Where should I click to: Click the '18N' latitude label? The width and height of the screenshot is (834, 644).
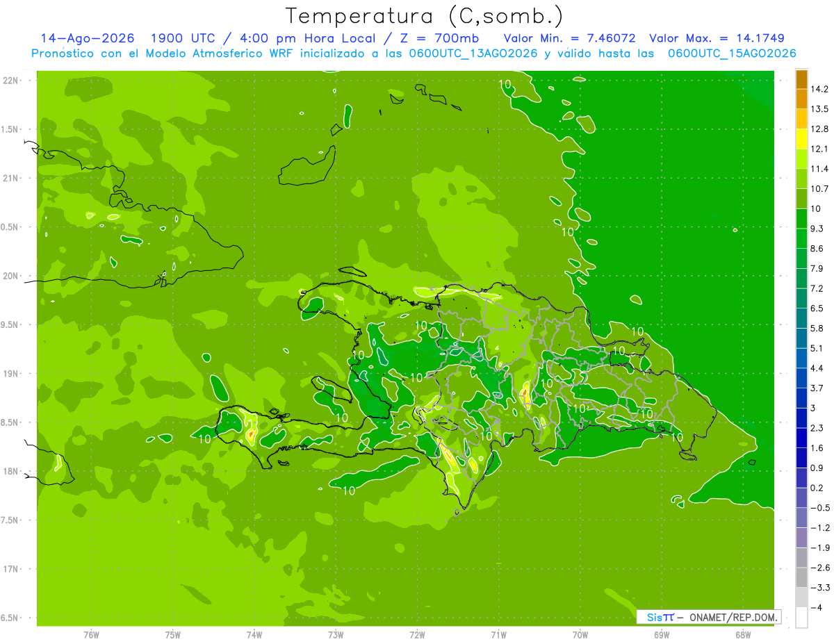11,471
